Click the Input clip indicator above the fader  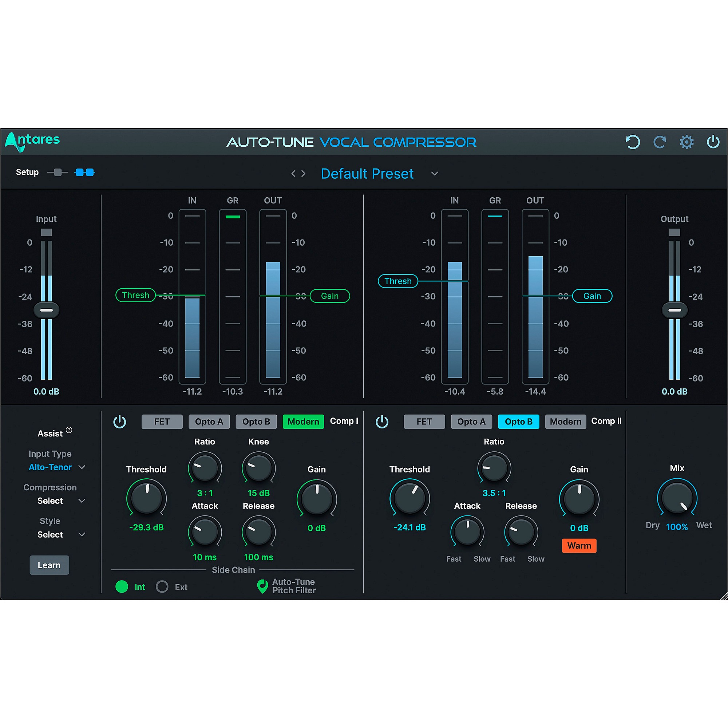46,233
